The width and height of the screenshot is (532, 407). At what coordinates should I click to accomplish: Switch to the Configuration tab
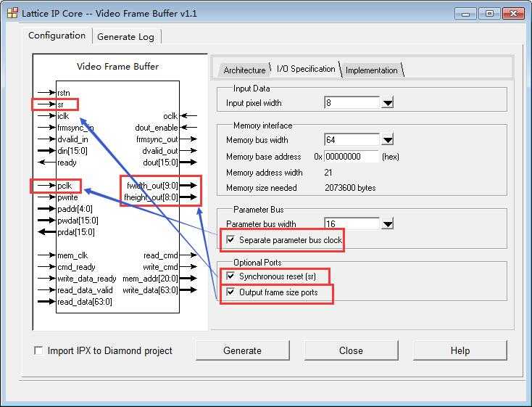click(57, 36)
